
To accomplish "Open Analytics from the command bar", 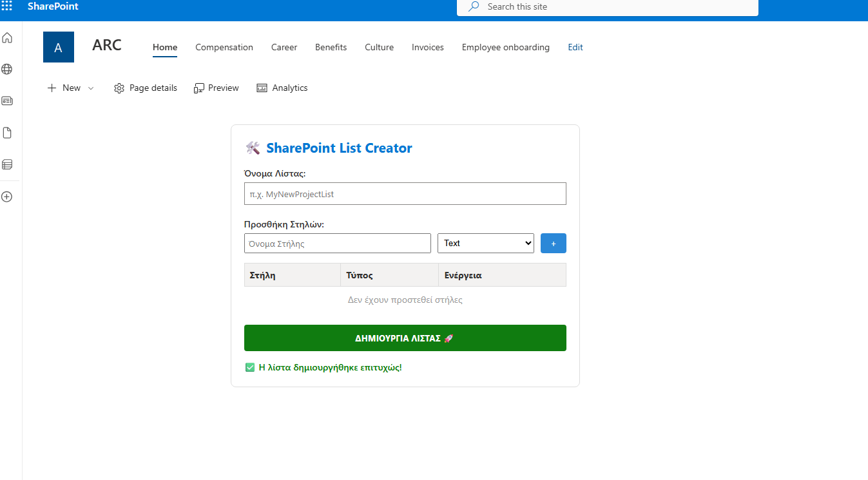I will [x=282, y=88].
